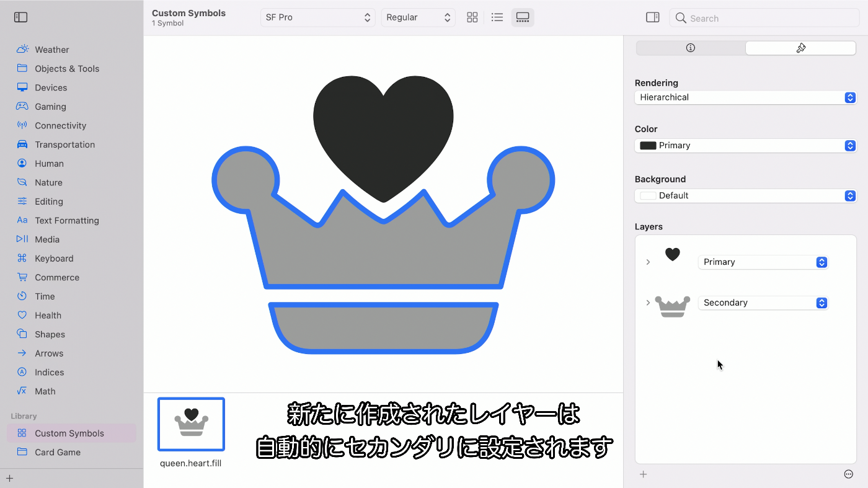868x488 pixels.
Task: Add a new library collection
Action: click(10, 478)
